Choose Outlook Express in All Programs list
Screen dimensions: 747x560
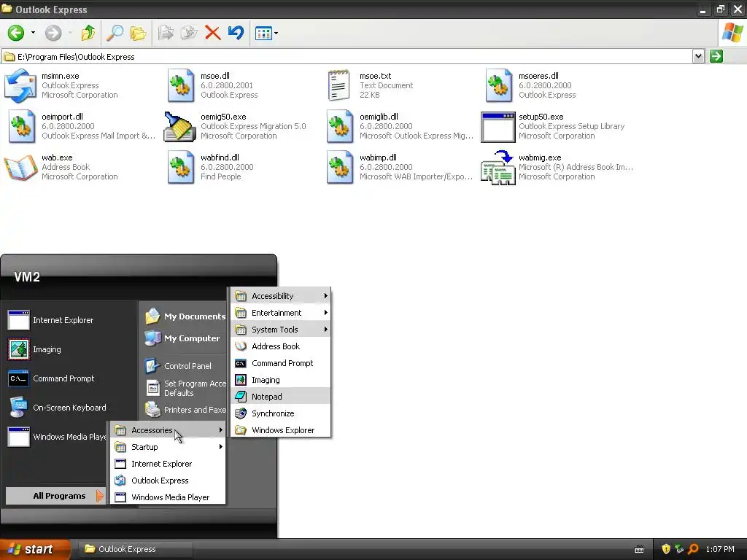tap(169, 481)
